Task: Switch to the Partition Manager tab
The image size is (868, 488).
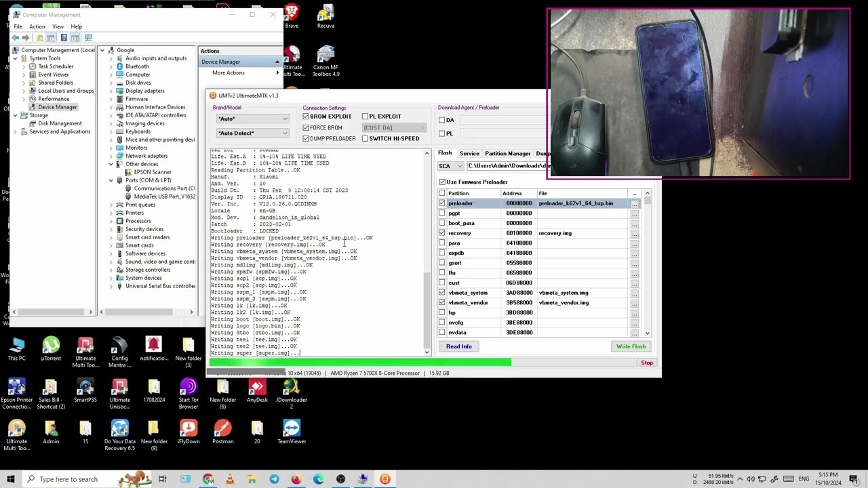Action: click(507, 154)
